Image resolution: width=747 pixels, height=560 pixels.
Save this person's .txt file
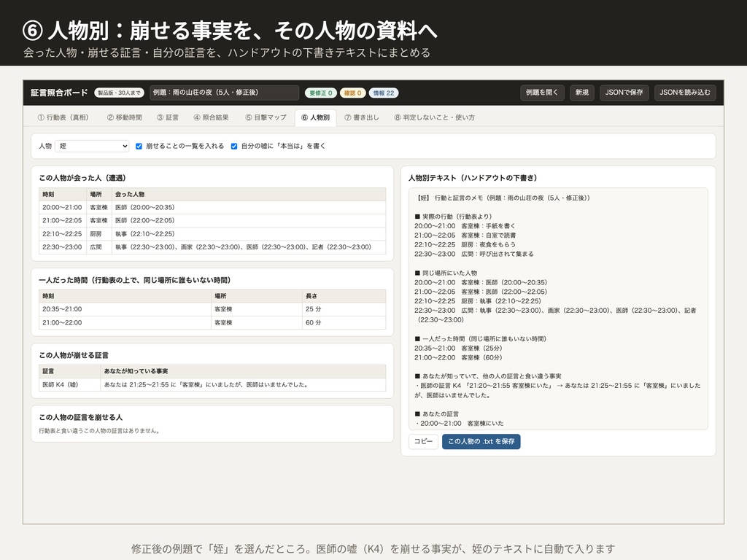pos(481,441)
